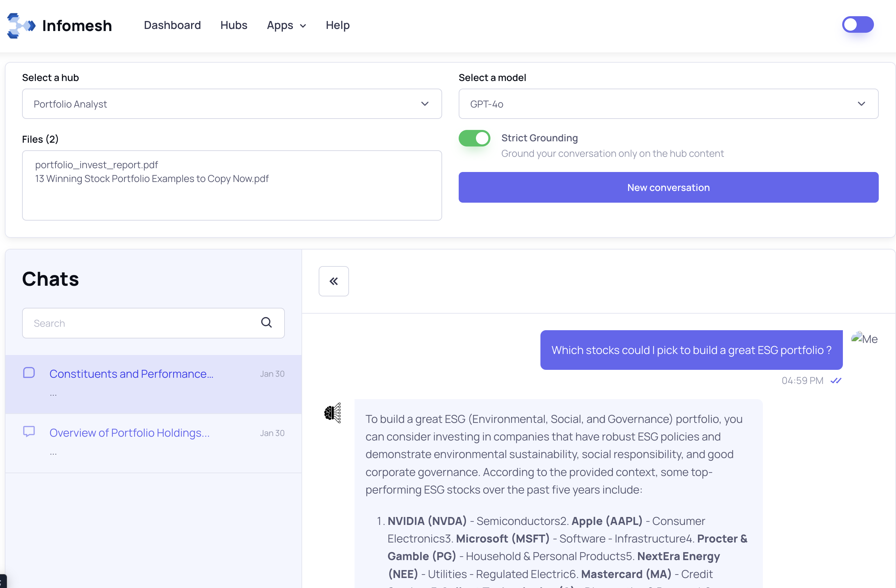Viewport: 896px width, 588px height.
Task: Open the Help menu item
Action: pyautogui.click(x=337, y=25)
